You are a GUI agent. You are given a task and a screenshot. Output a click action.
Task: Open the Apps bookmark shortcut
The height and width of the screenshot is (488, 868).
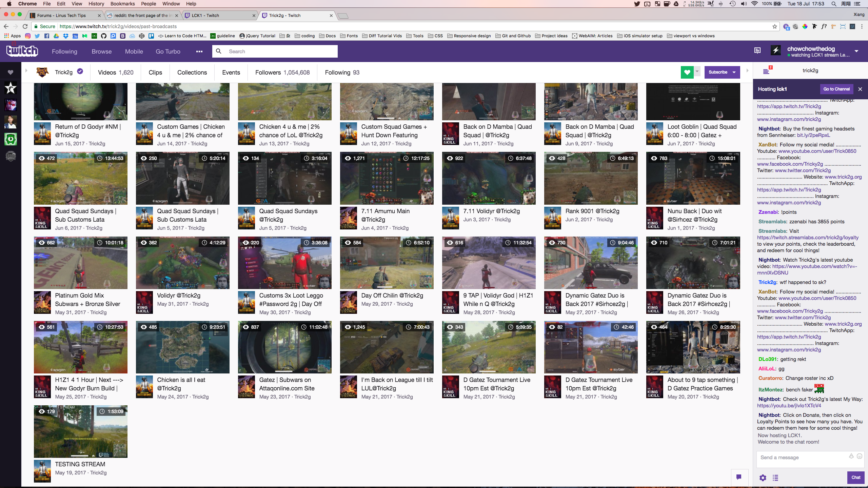coord(13,36)
